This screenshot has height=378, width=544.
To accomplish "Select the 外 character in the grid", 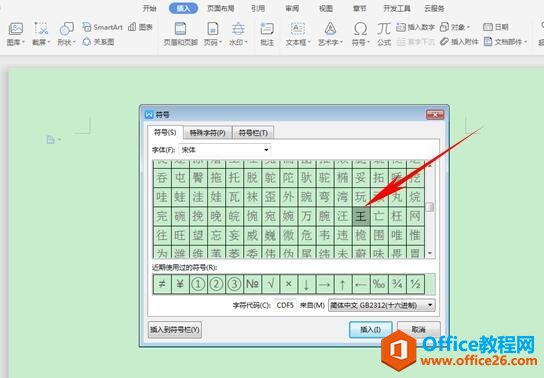I will [x=288, y=197].
